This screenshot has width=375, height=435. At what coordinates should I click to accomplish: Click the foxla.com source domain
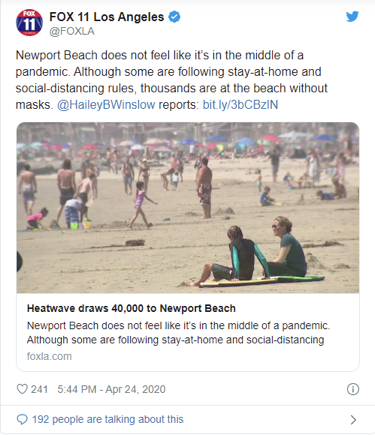click(x=49, y=356)
